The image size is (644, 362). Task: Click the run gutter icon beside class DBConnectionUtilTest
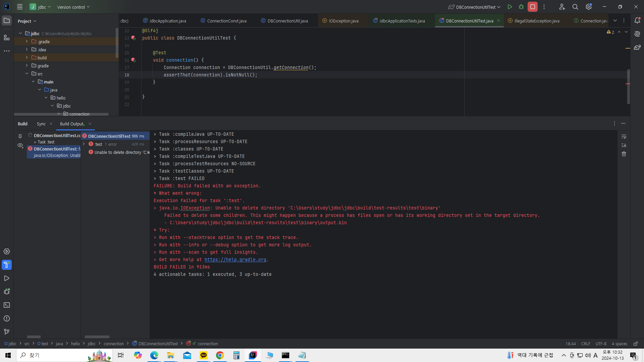tap(133, 38)
